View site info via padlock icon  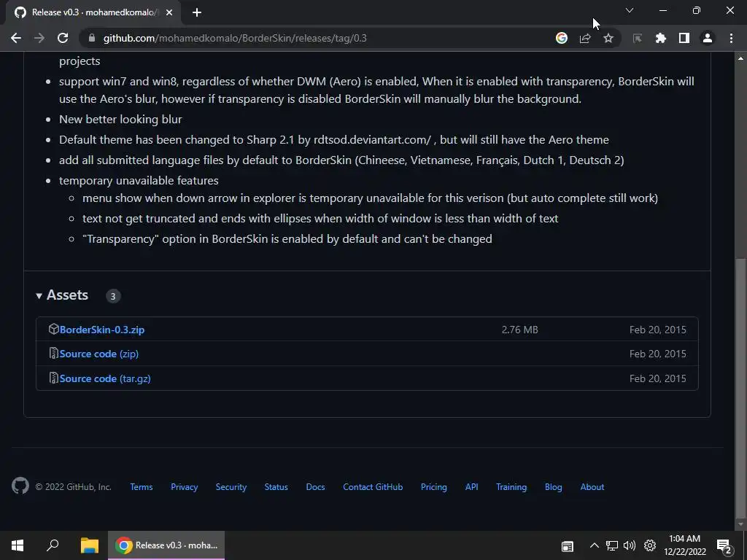(92, 38)
